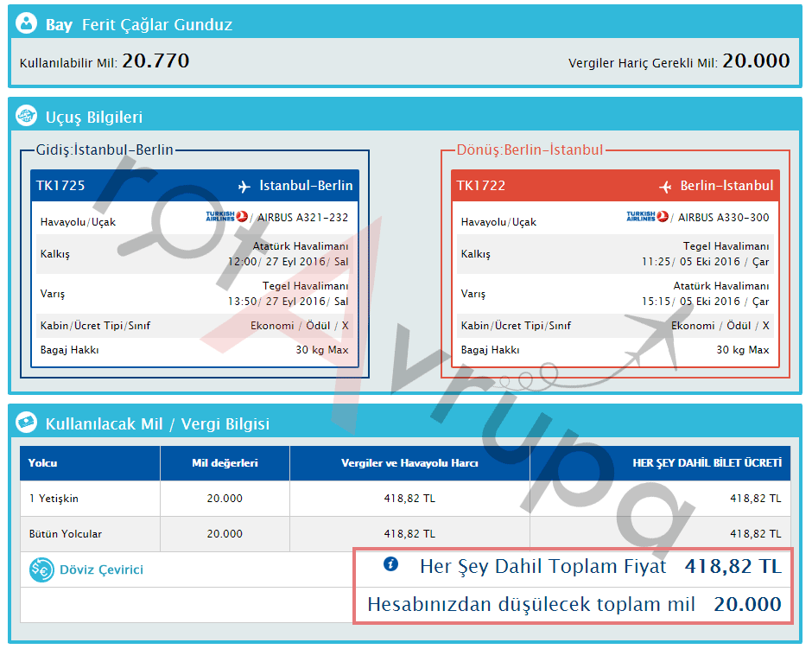Open the Döviz Çevirici link
The width and height of the screenshot is (812, 649).
click(101, 569)
